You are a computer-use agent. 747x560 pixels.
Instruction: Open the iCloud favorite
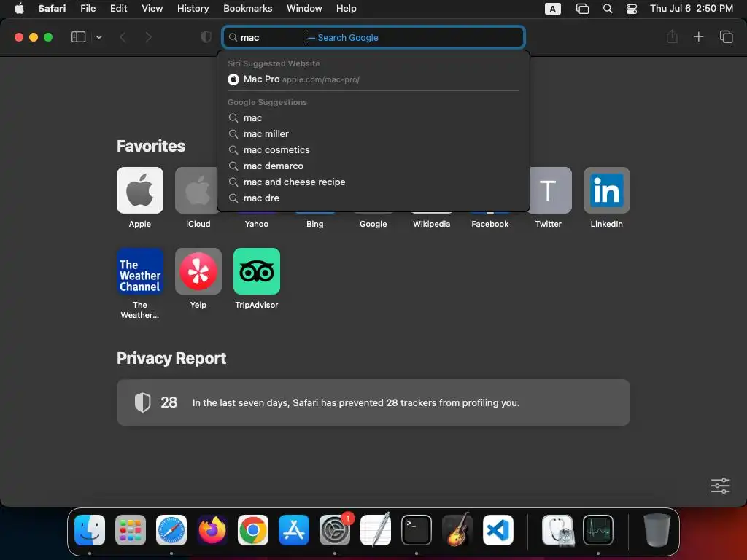click(x=196, y=190)
